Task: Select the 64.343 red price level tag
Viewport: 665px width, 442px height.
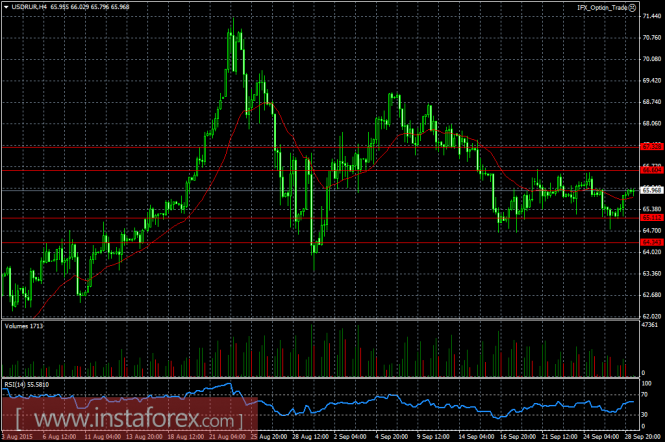Action: pos(652,242)
